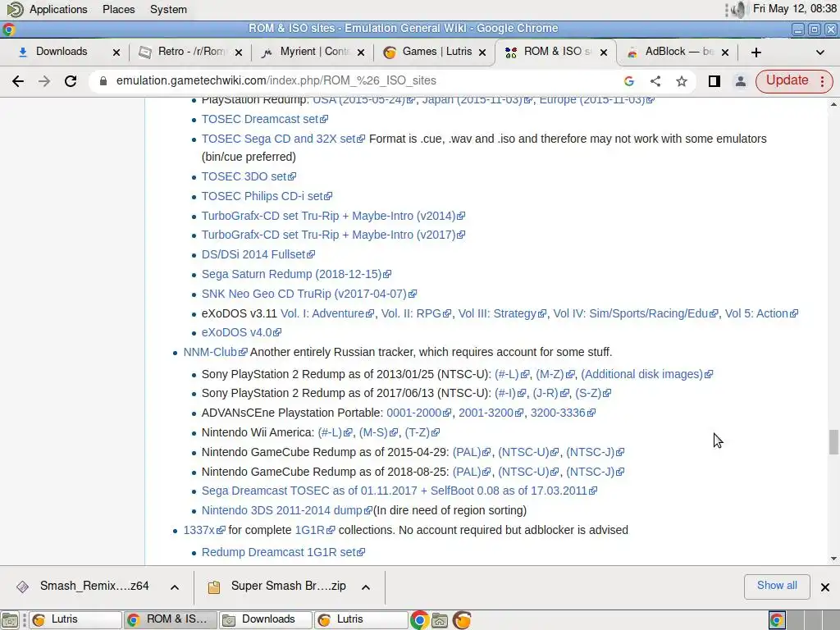The height and width of the screenshot is (630, 840).
Task: Open the file manager panel launcher
Action: 440,620
